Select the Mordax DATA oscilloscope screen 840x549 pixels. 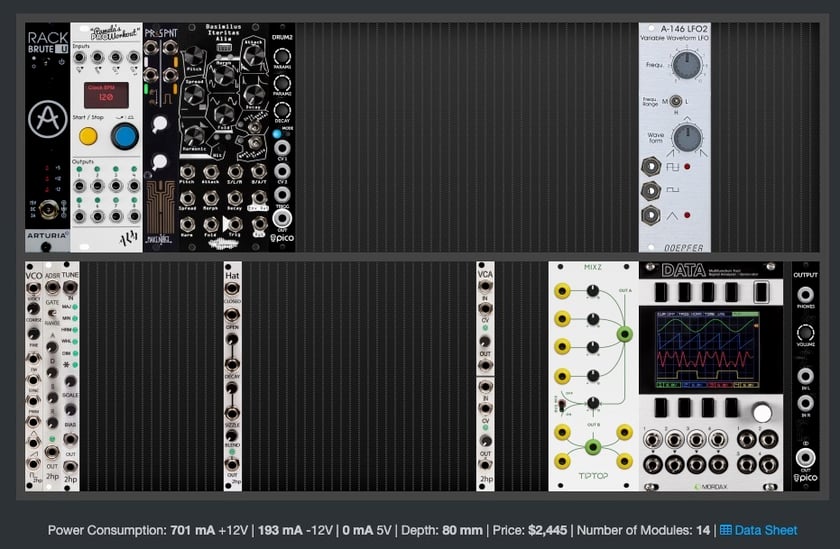click(x=707, y=350)
